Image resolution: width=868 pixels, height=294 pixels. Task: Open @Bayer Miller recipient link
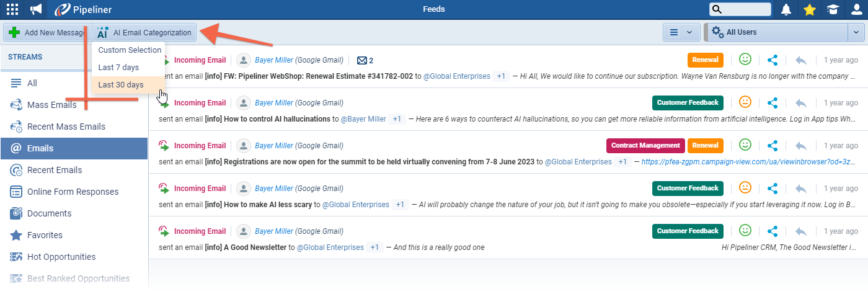coord(363,118)
